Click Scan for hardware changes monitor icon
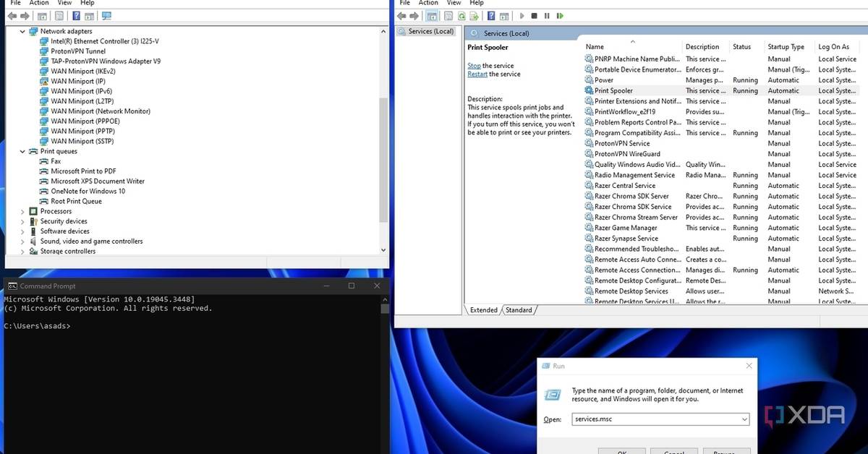868x454 pixels. 107,15
